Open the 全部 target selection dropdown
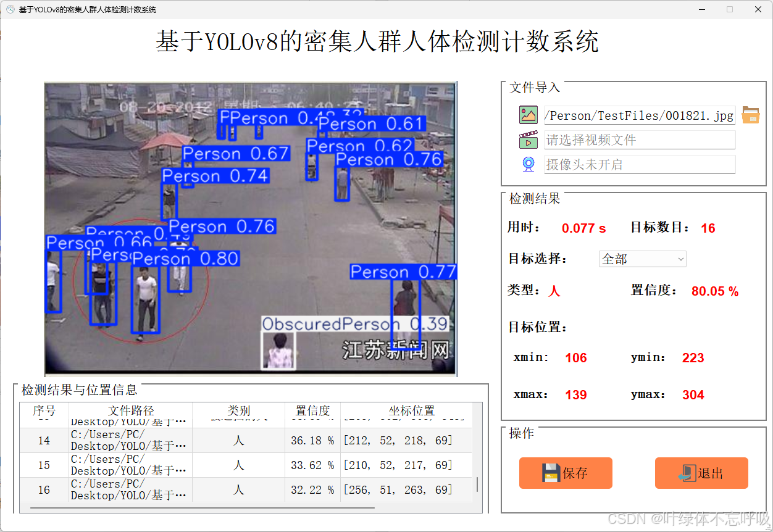Screen dimensions: 773x532 pos(642,259)
